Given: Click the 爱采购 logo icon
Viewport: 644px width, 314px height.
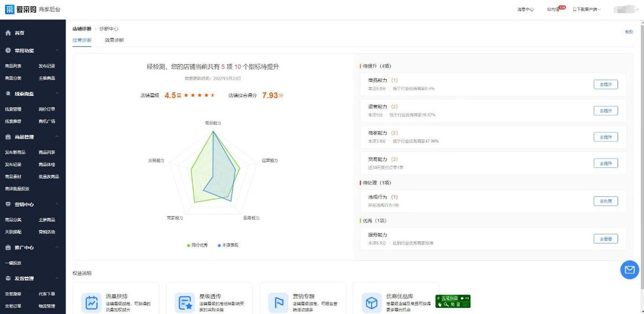Looking at the screenshot, I should (10, 9).
